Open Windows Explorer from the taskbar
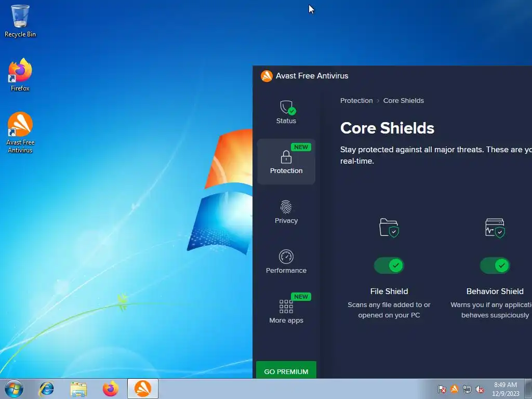 click(78, 389)
